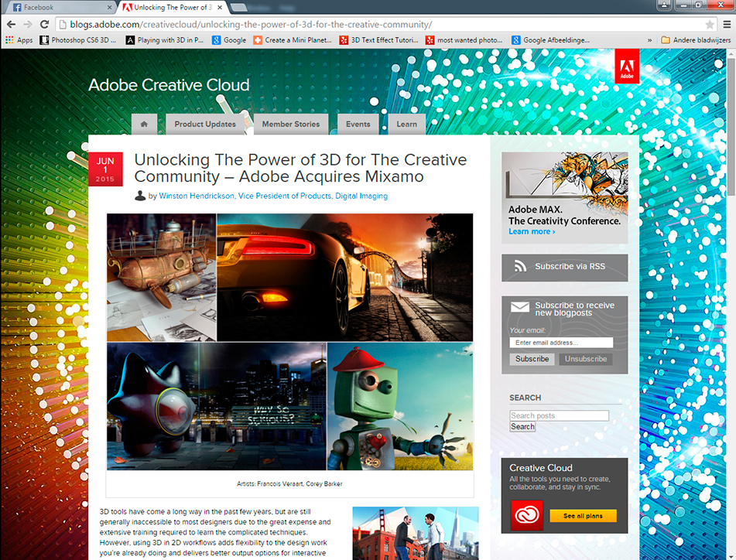Reload the page with the refresh icon
Screen dimensions: 736x560
point(45,25)
